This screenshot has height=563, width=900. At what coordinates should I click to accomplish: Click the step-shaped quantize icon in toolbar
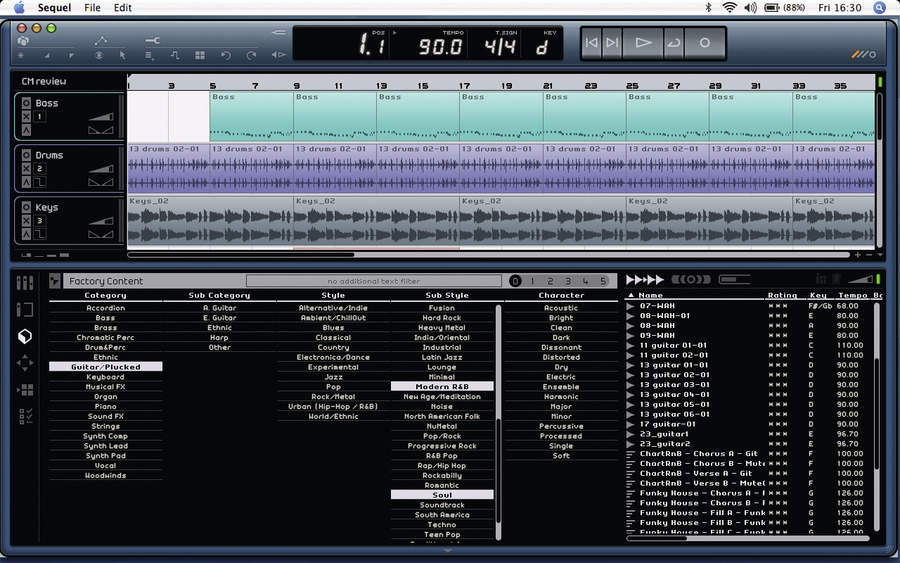pyautogui.click(x=175, y=55)
